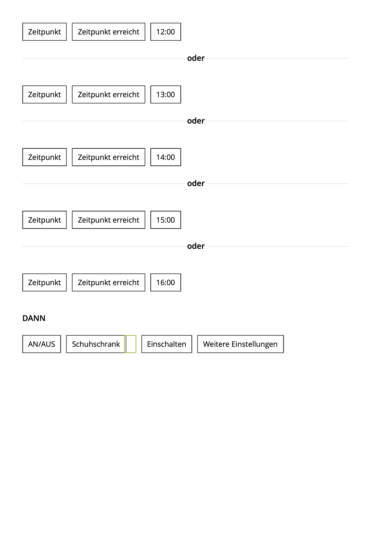Select the Schuhschrank device box

click(x=96, y=344)
